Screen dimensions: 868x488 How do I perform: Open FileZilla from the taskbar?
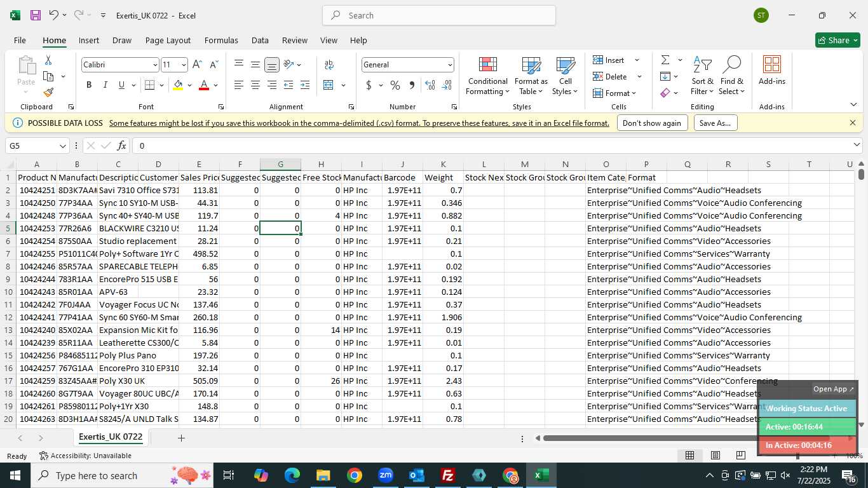(x=448, y=475)
